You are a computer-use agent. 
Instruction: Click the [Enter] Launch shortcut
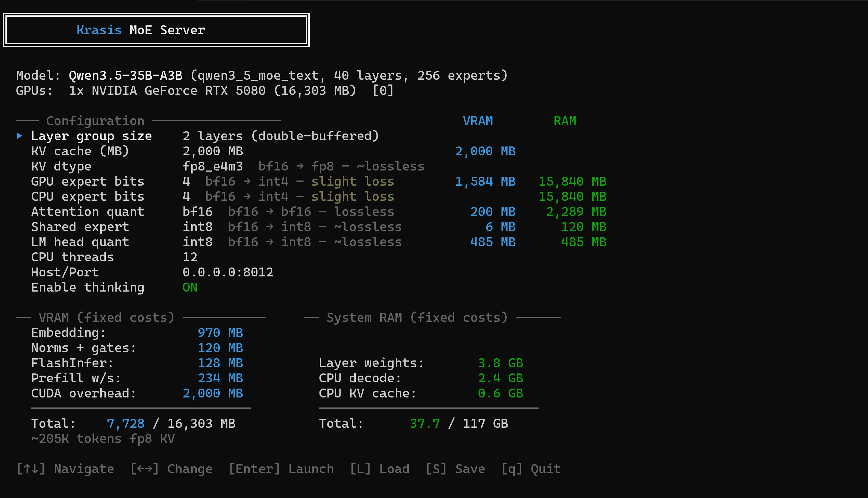point(281,469)
